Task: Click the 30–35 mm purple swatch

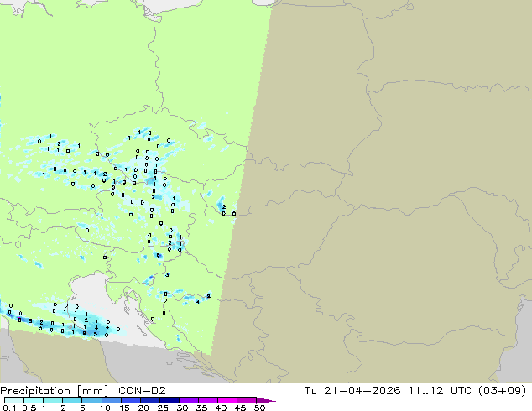Action: [x=188, y=400]
